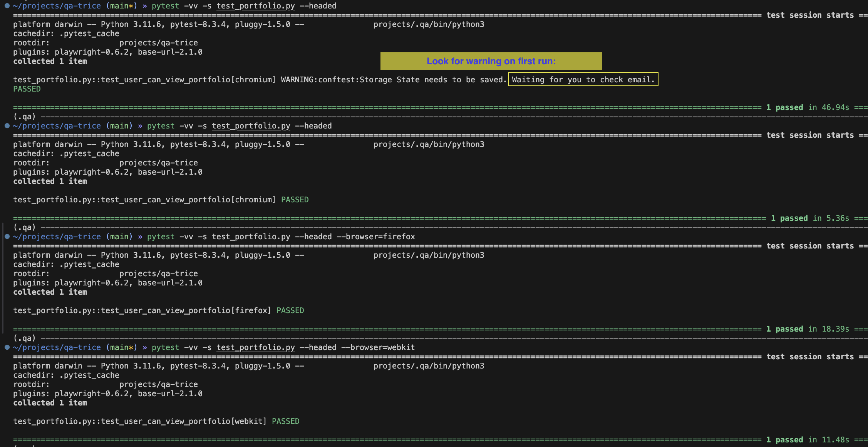Click the 'WARNING:conftest:Storage State needs to be saved.' message
This screenshot has height=447, width=868.
pos(394,80)
